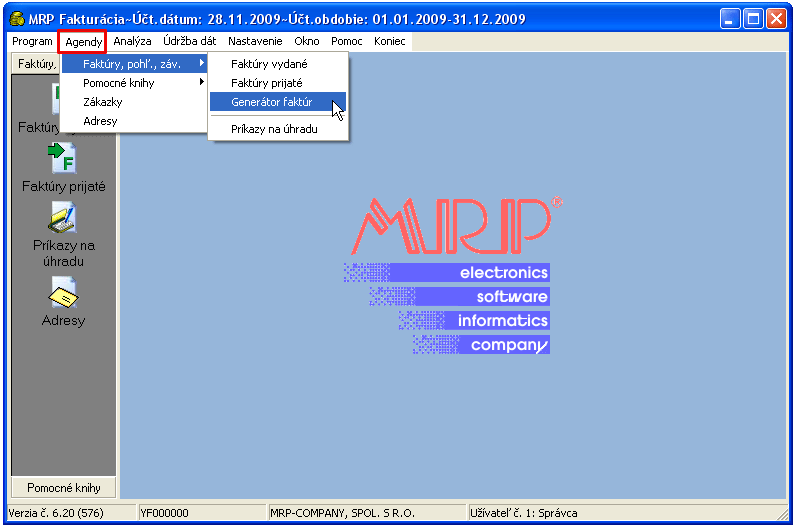Open the Adresy envelope icon in sidebar
This screenshot has height=527, width=796.
pyautogui.click(x=63, y=292)
